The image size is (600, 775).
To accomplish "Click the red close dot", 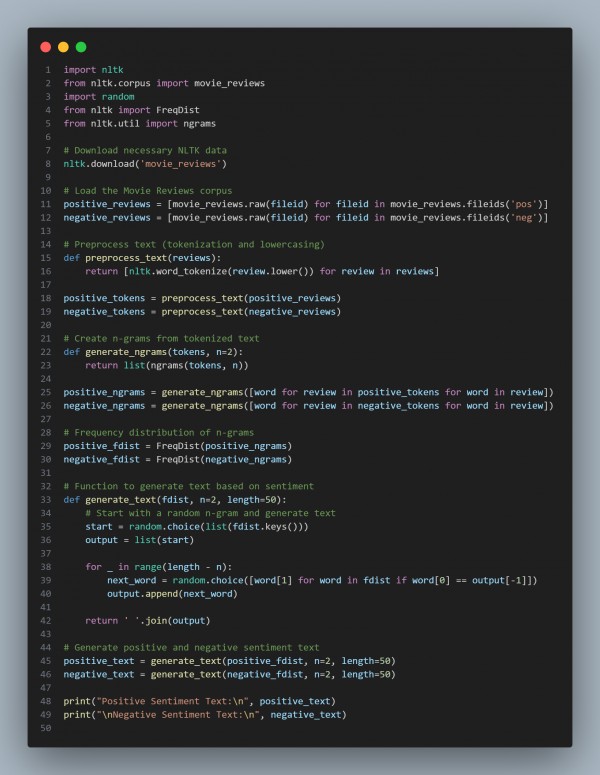I will (x=45, y=47).
